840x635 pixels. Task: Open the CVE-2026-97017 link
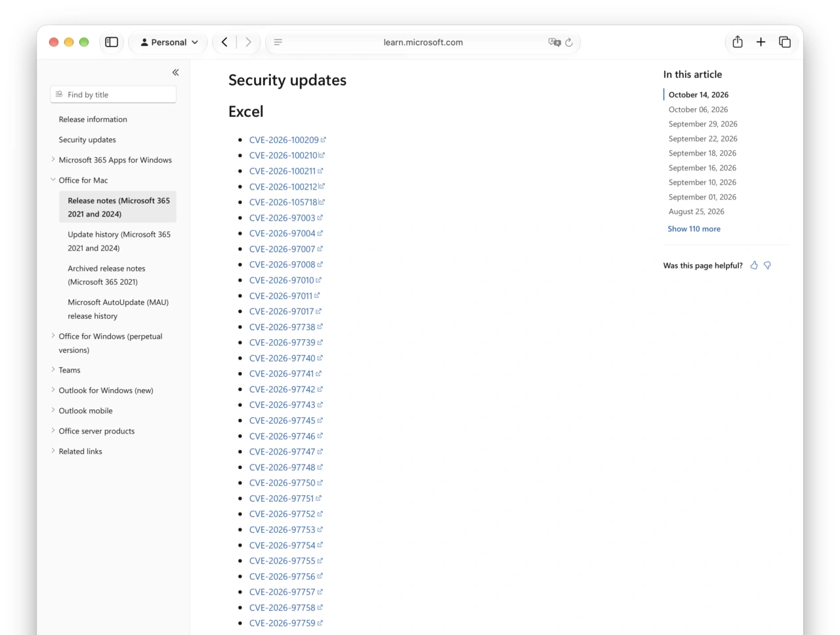point(285,312)
